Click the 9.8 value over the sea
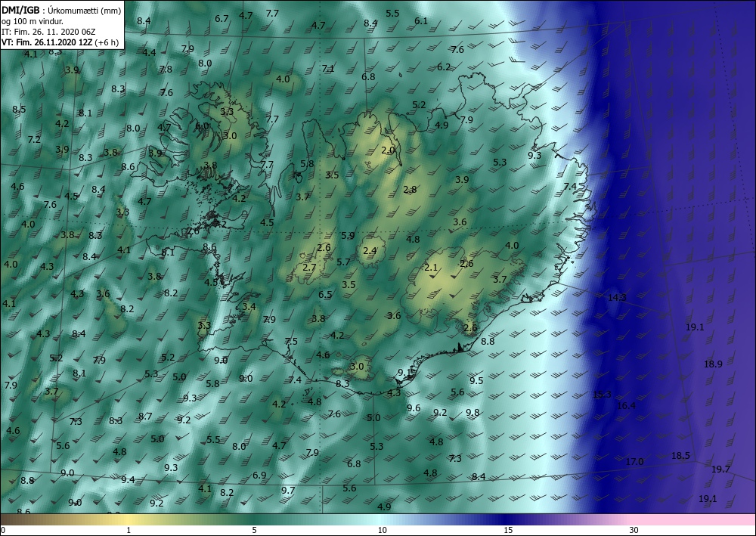This screenshot has height=536, width=756. coord(472,413)
